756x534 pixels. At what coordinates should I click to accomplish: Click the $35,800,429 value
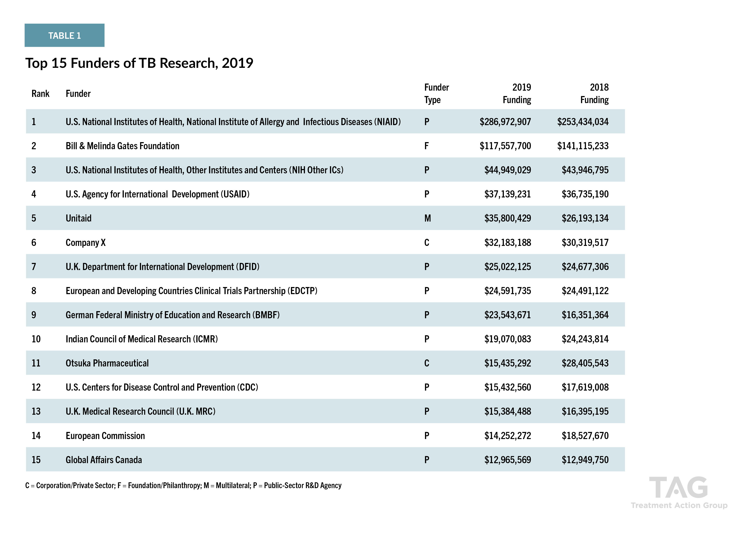click(x=507, y=219)
